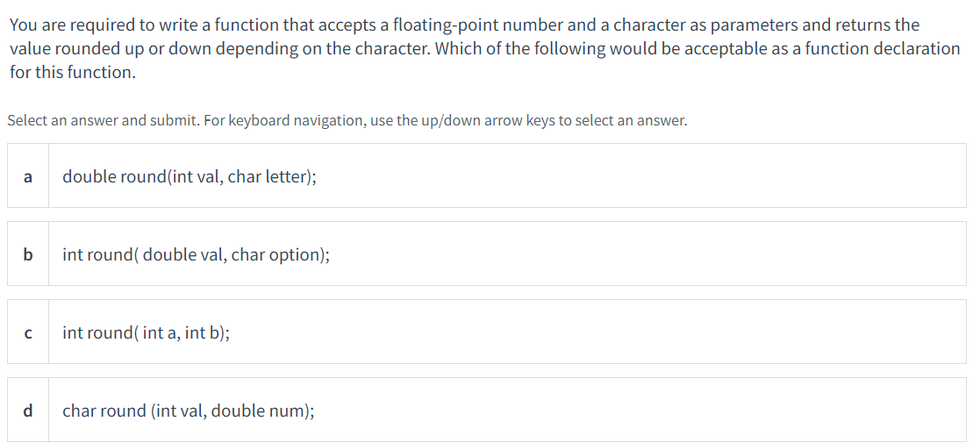
Task: Click the letter 'd' label cell
Action: coord(28,410)
